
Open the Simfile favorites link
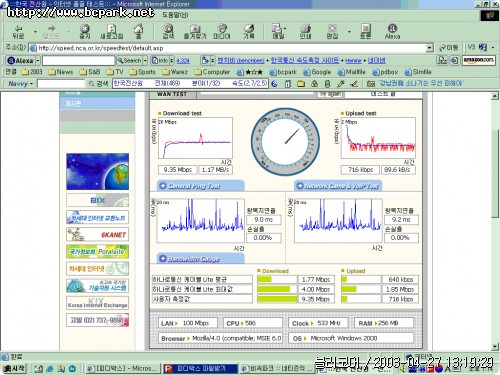(x=418, y=72)
